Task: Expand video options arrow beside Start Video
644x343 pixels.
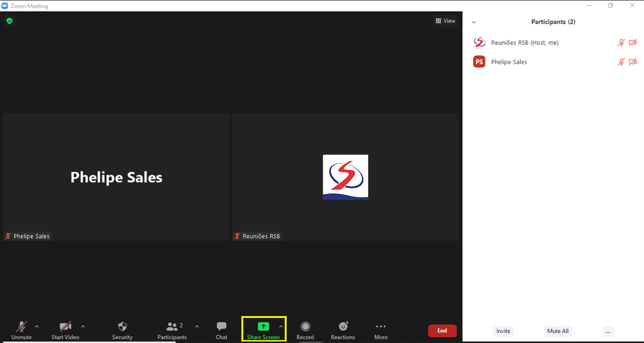Action: point(83,326)
